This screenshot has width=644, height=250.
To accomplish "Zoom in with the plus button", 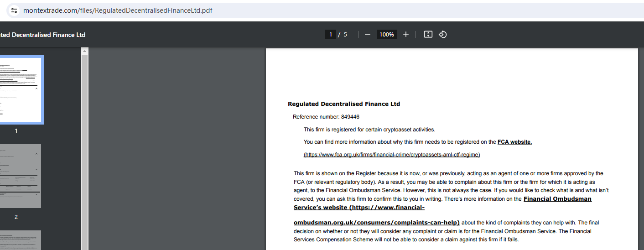I will click(406, 34).
